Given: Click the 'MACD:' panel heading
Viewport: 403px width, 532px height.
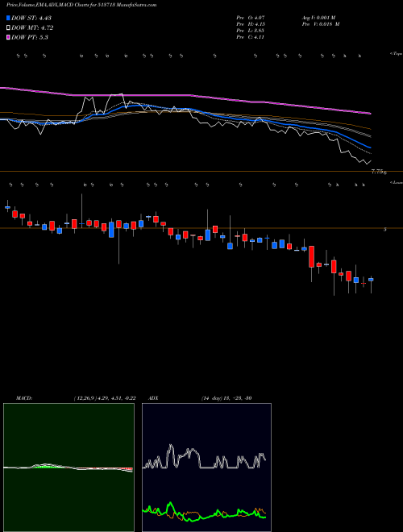Looking at the screenshot, I should [x=24, y=398].
